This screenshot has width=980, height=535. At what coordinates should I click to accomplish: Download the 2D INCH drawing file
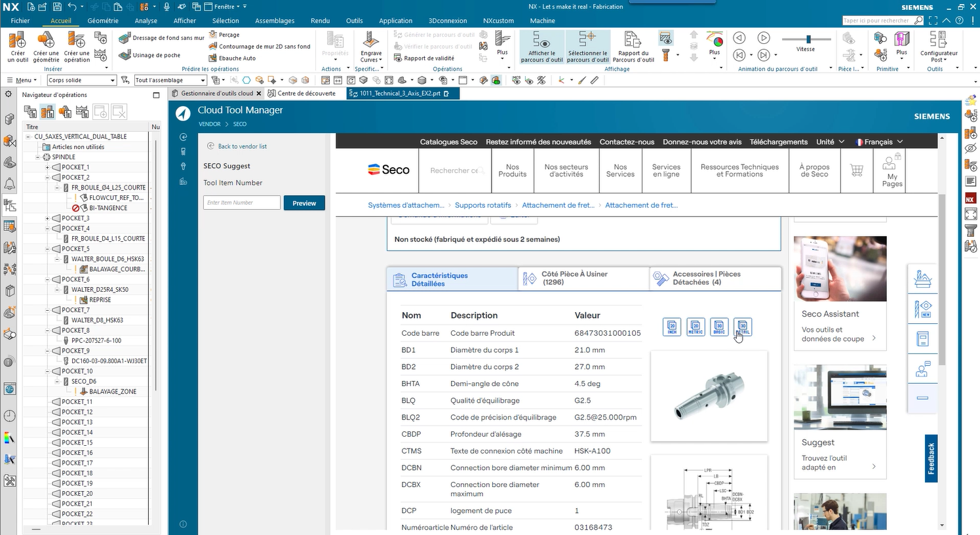(x=672, y=327)
